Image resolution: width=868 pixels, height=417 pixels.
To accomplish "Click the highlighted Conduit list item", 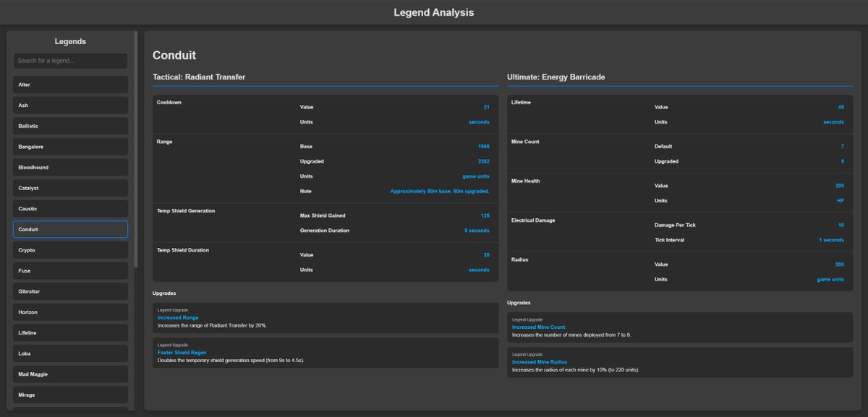I will tap(70, 229).
